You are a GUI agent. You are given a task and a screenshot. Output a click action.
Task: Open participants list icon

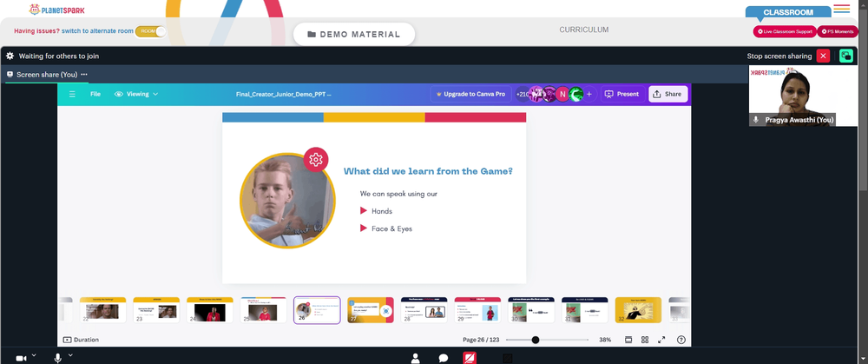(x=416, y=358)
